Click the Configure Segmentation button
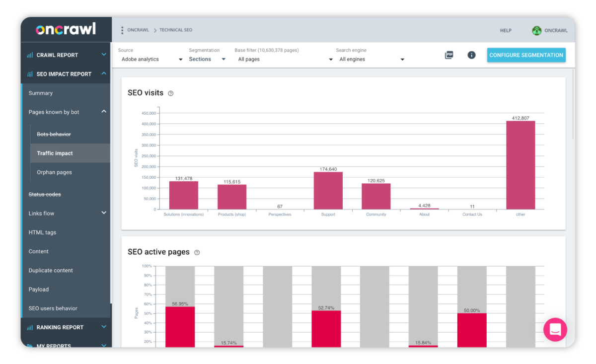Viewport: 596px width, 364px height. (x=526, y=55)
